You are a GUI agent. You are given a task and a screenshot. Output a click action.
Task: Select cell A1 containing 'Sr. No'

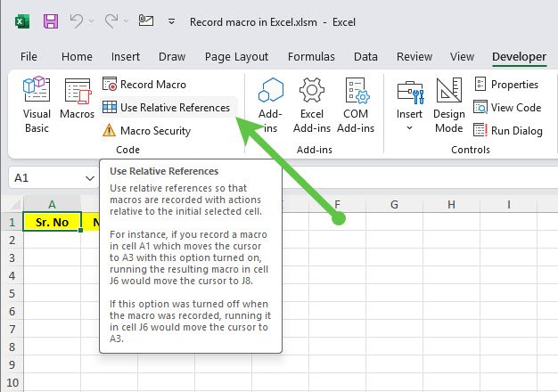point(52,222)
